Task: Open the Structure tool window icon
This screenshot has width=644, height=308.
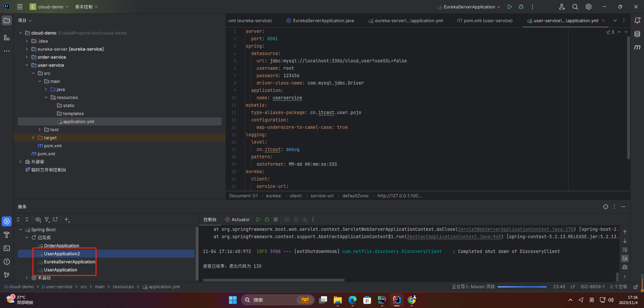Action: pyautogui.click(x=7, y=37)
